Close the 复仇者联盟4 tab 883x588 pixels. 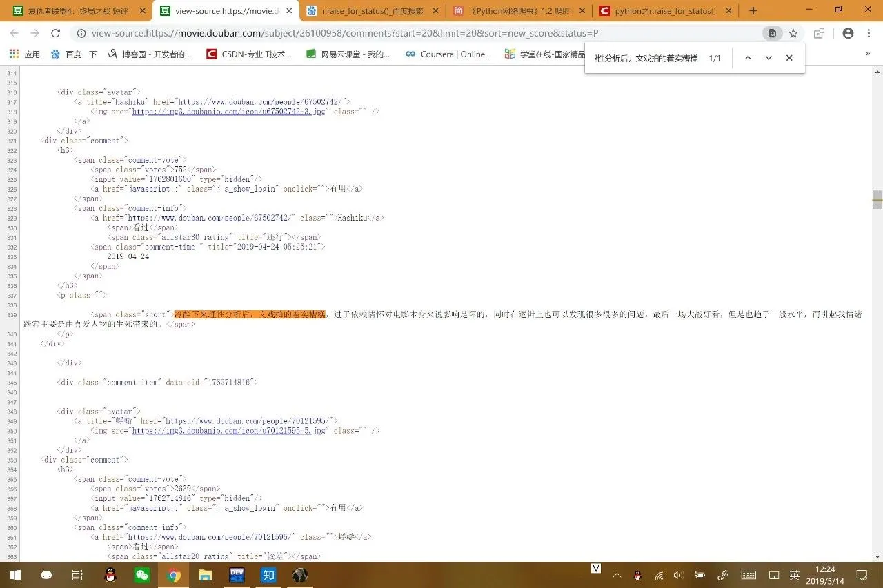[x=142, y=10]
